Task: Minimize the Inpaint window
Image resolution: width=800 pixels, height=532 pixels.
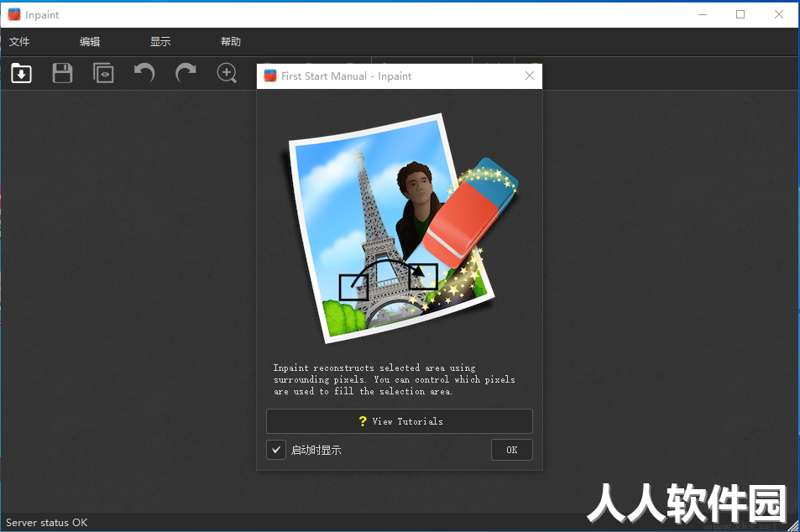Action: pyautogui.click(x=703, y=14)
